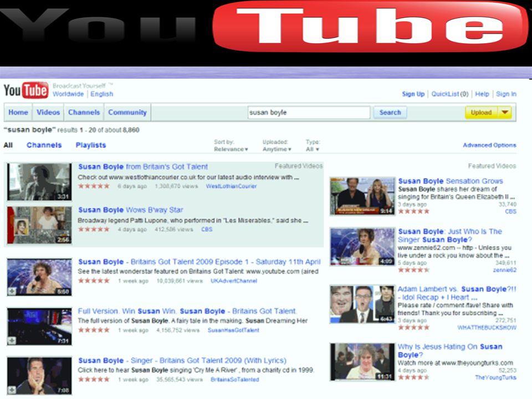This screenshot has width=532, height=399.
Task: Open 'Susan Boyle Sensation Grows' title
Action: (x=451, y=181)
